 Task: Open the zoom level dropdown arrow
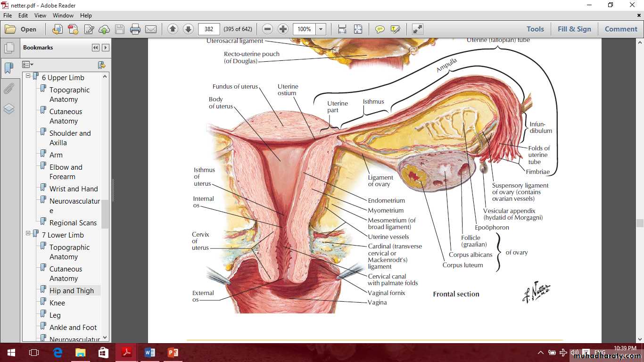(321, 29)
